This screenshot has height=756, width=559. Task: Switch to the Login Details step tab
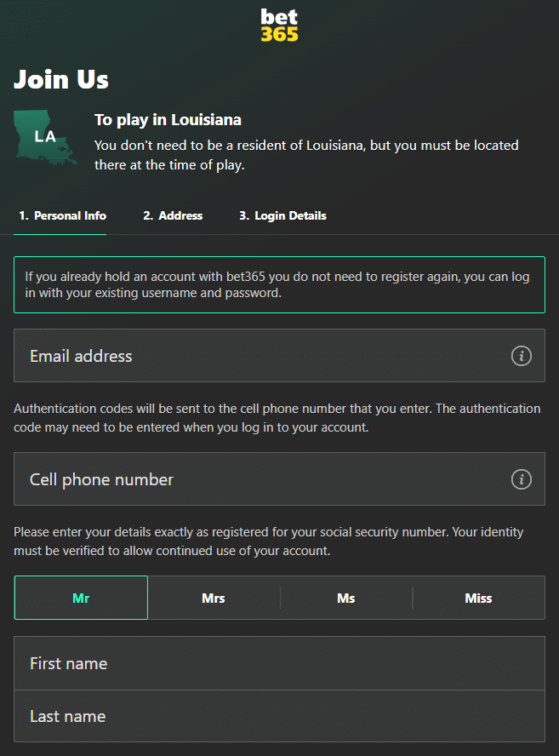[282, 215]
